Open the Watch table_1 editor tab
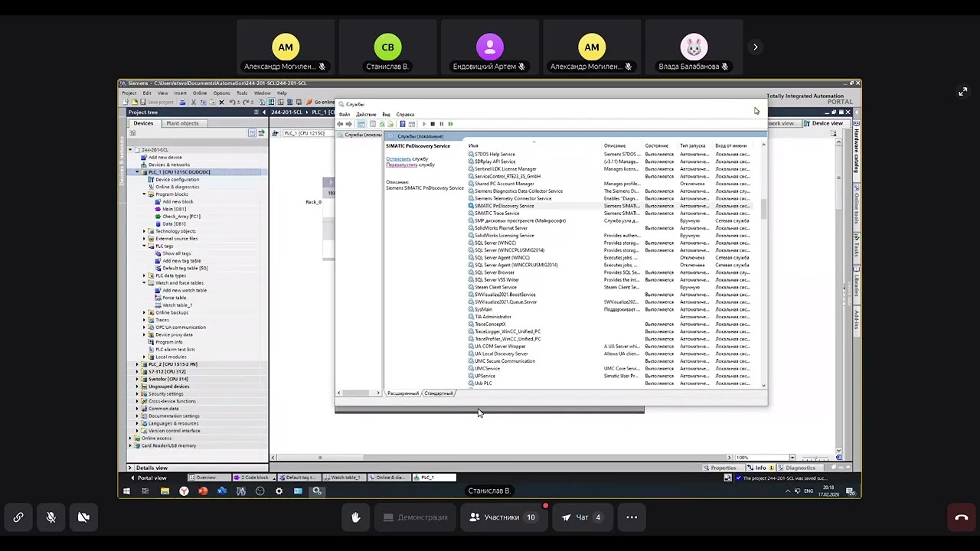The width and height of the screenshot is (980, 551). tap(345, 478)
